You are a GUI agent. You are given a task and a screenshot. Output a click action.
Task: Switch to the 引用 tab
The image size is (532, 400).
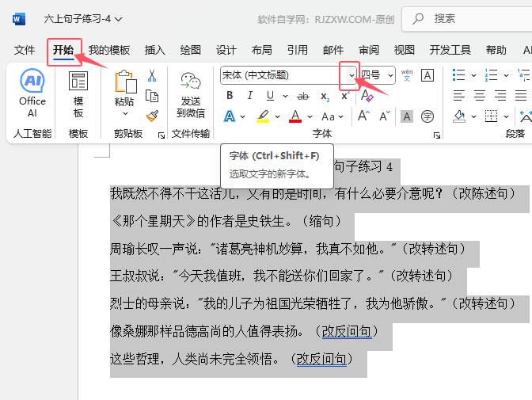click(298, 50)
